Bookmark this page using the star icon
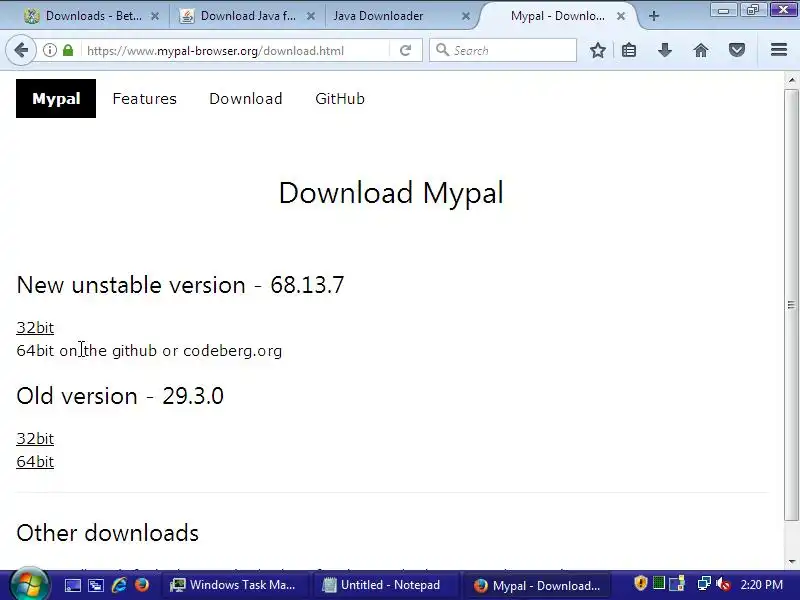 597,50
